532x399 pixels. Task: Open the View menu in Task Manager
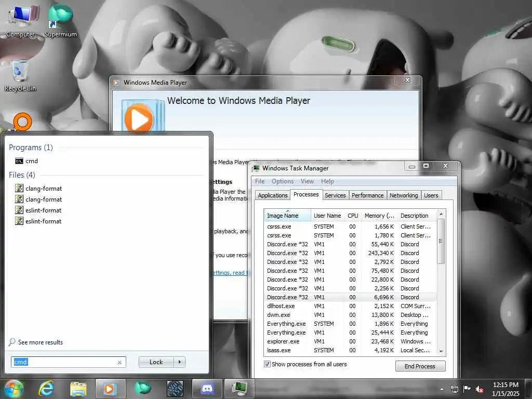coord(307,181)
